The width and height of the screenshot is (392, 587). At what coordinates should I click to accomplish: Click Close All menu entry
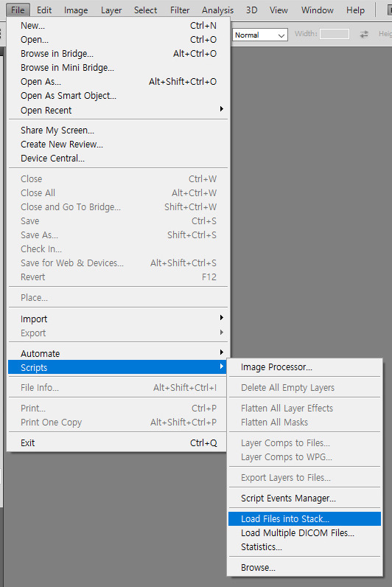point(118,192)
